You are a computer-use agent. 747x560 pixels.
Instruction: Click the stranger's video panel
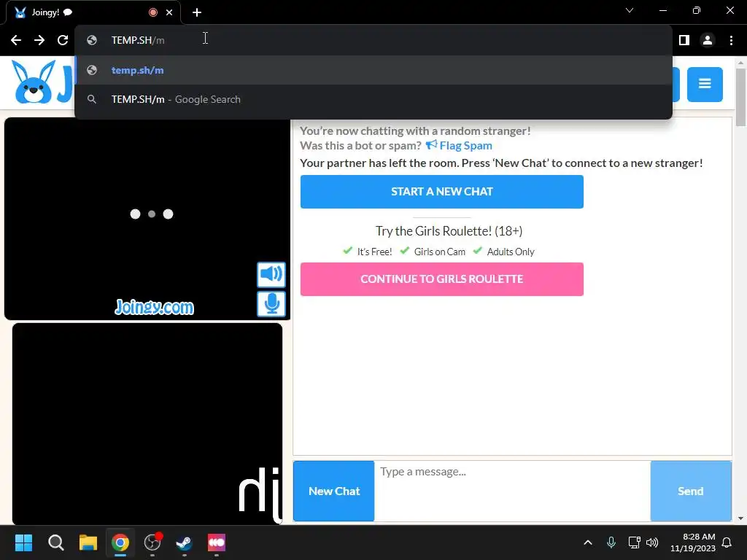tap(147, 219)
